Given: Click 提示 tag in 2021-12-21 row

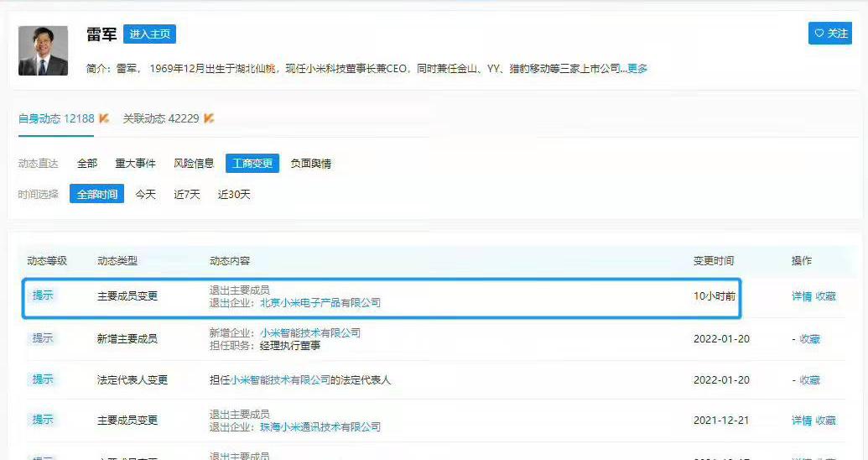Looking at the screenshot, I should 43,419.
